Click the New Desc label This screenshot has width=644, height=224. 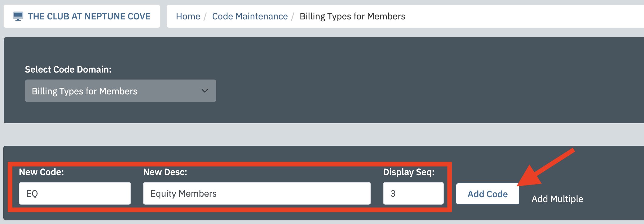point(165,172)
